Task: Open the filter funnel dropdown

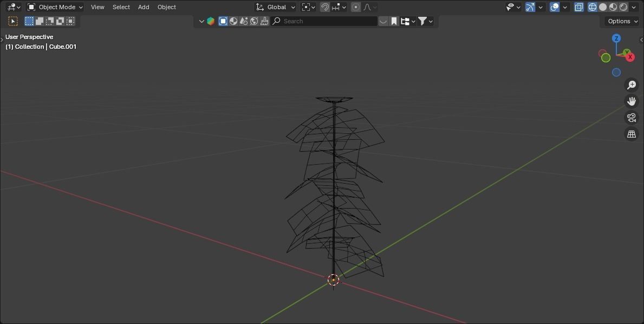Action: pos(425,21)
